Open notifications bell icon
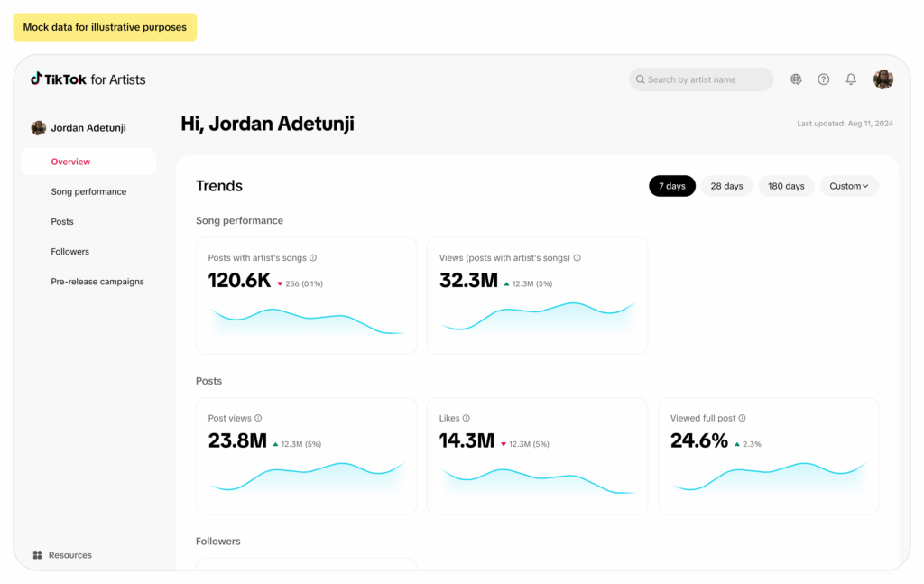924x584 pixels. [x=851, y=79]
